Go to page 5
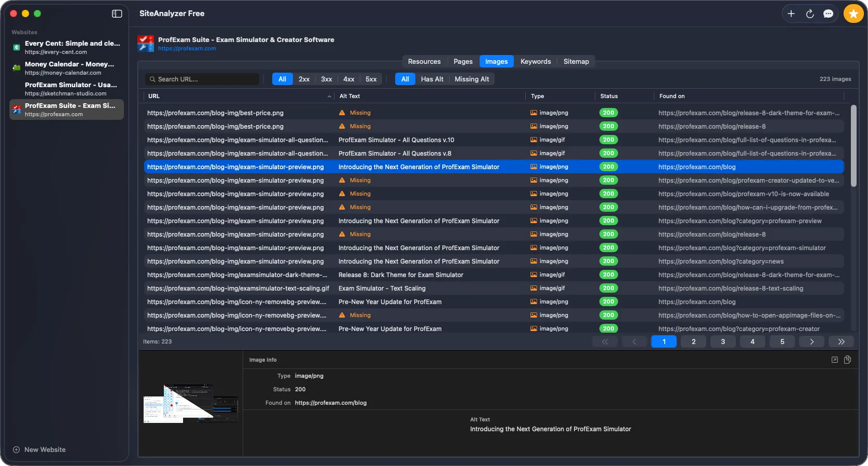Image resolution: width=868 pixels, height=466 pixels. 782,341
